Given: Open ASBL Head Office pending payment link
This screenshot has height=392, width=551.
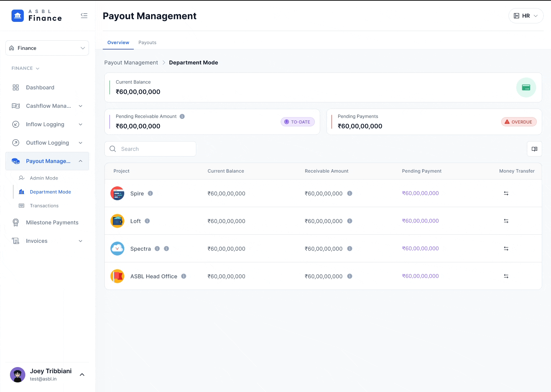Looking at the screenshot, I should pyautogui.click(x=420, y=276).
